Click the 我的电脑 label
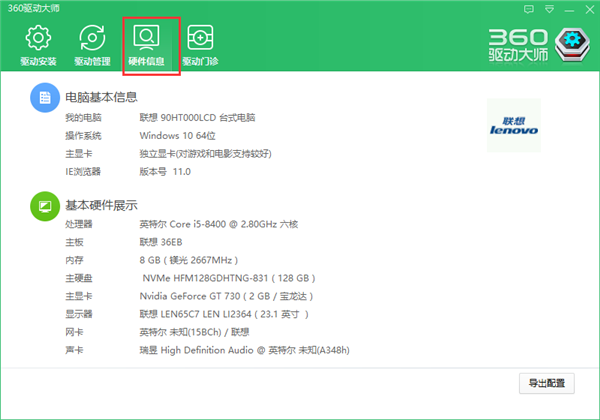 tap(83, 117)
